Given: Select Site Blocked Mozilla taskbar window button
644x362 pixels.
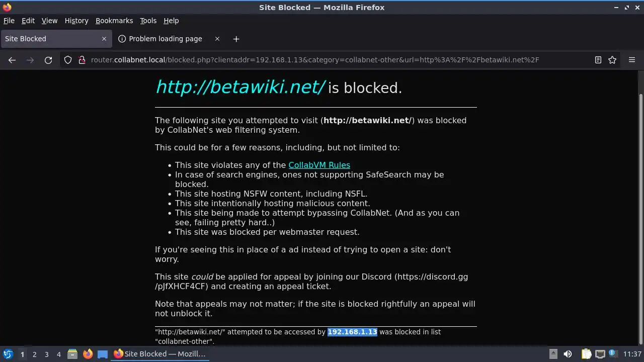Looking at the screenshot, I should tap(160, 354).
